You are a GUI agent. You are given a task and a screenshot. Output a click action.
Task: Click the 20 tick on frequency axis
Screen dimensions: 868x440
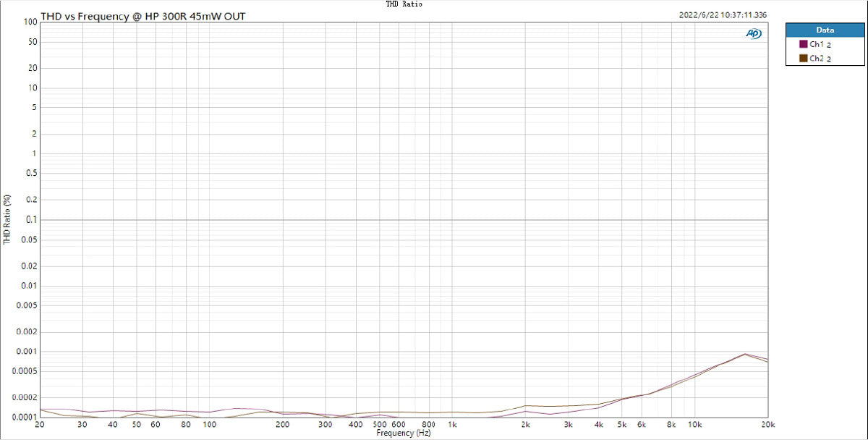40,425
